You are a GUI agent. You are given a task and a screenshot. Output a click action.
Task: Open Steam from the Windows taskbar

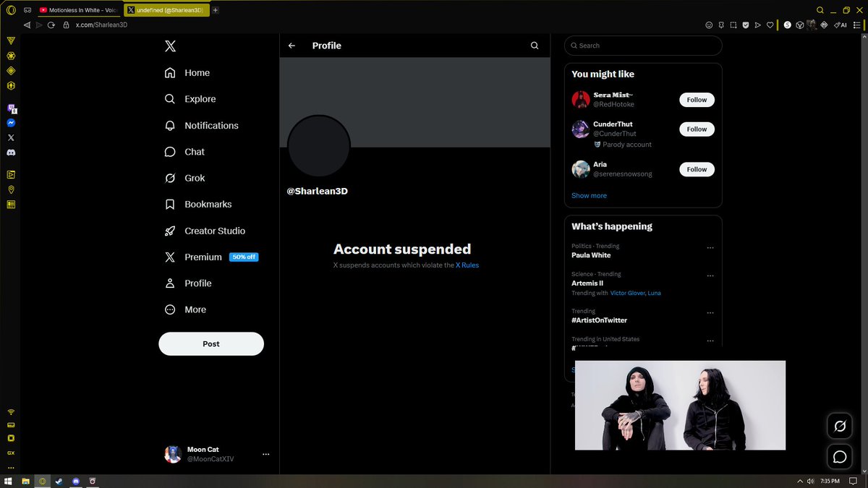point(59,481)
